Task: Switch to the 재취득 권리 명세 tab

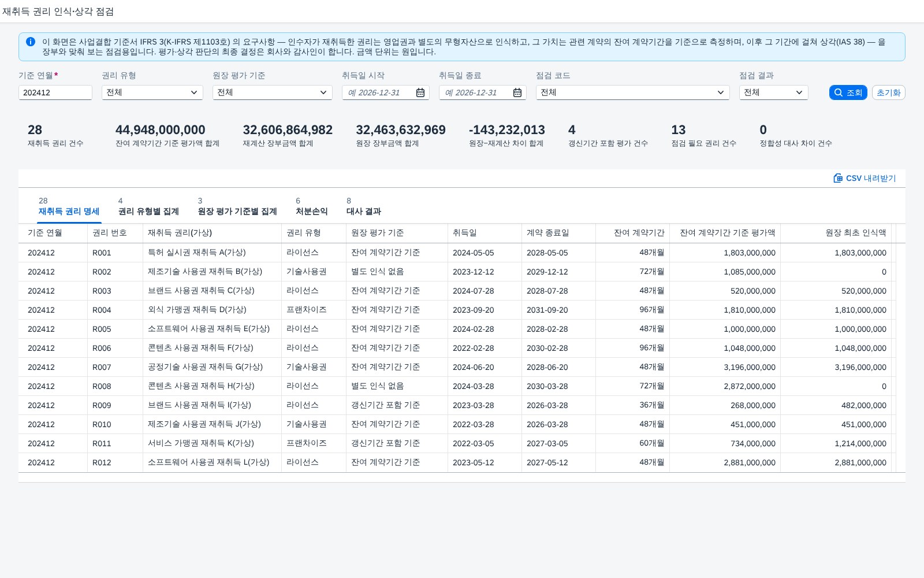Action: [69, 207]
